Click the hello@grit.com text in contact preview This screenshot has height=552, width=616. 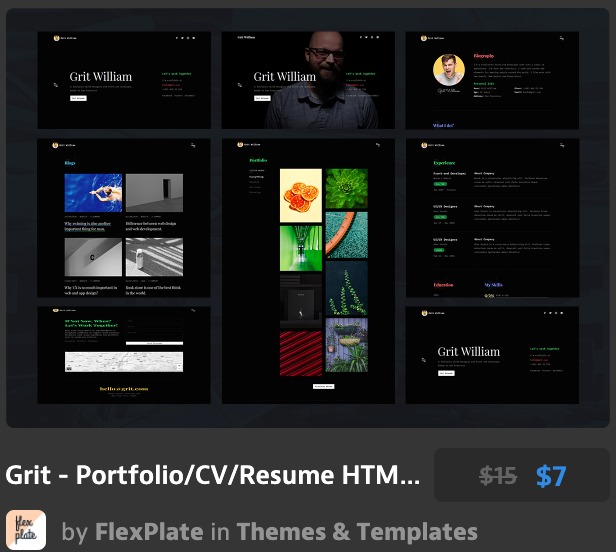[x=124, y=388]
